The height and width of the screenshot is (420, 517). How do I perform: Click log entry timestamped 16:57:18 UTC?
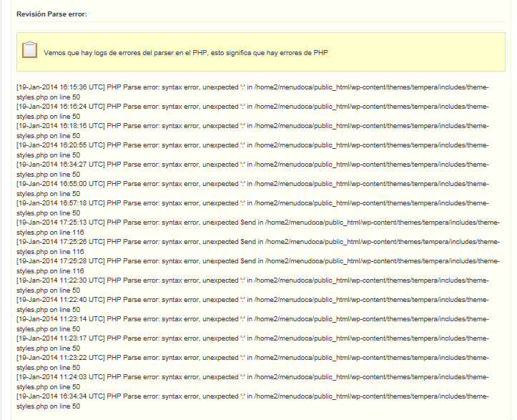click(x=252, y=208)
